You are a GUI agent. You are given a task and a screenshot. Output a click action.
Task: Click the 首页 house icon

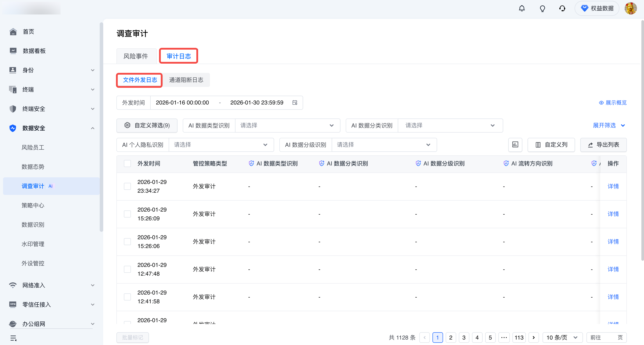coord(13,32)
